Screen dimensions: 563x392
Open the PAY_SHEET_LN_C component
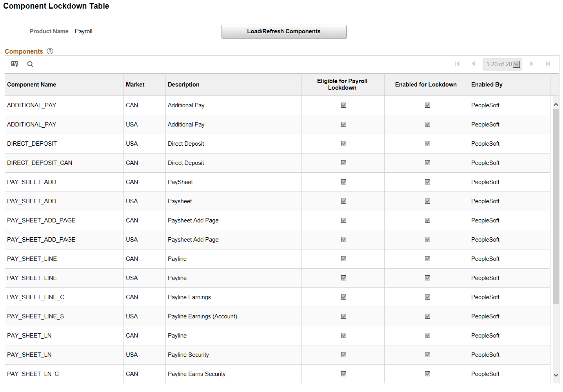click(x=33, y=374)
